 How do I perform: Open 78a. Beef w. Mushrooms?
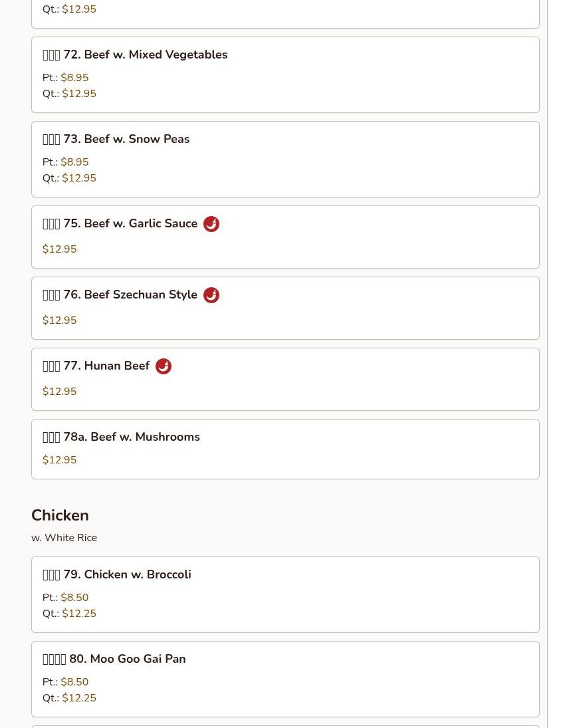point(285,449)
